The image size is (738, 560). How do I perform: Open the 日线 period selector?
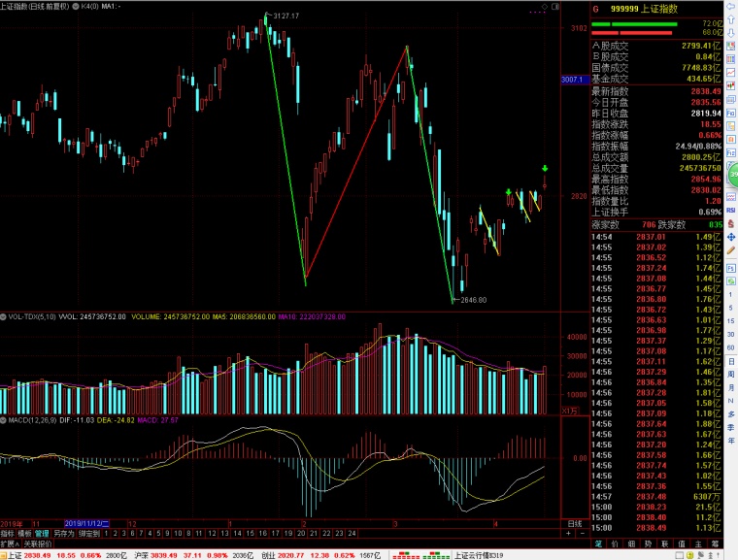[574, 523]
